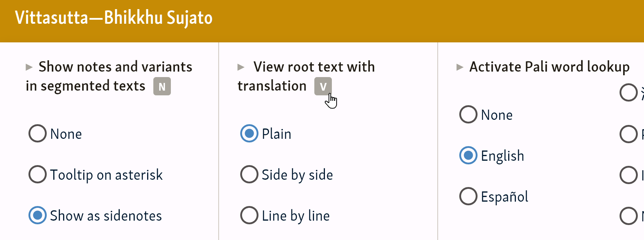
Task: Click the Activate Pali word lookup heading
Action: (x=549, y=67)
